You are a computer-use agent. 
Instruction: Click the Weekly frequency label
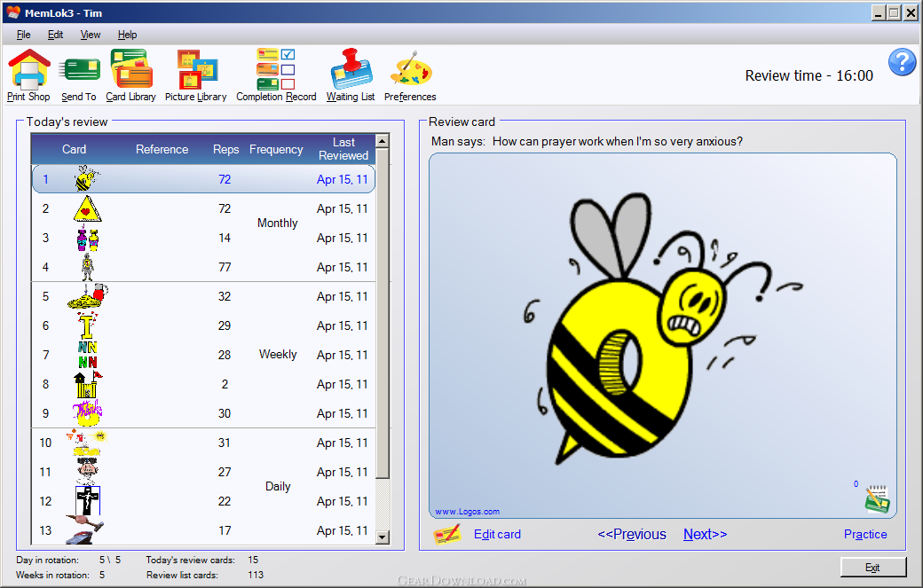pos(278,355)
